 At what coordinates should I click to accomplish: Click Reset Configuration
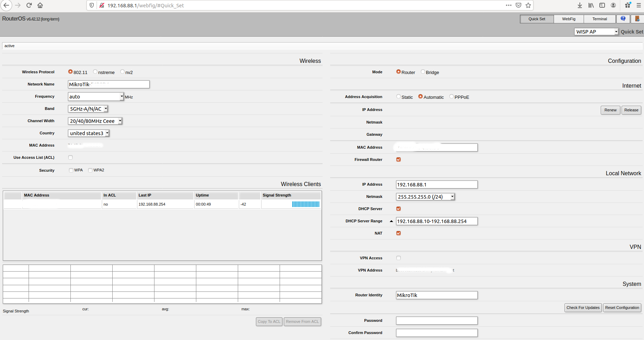tap(622, 308)
